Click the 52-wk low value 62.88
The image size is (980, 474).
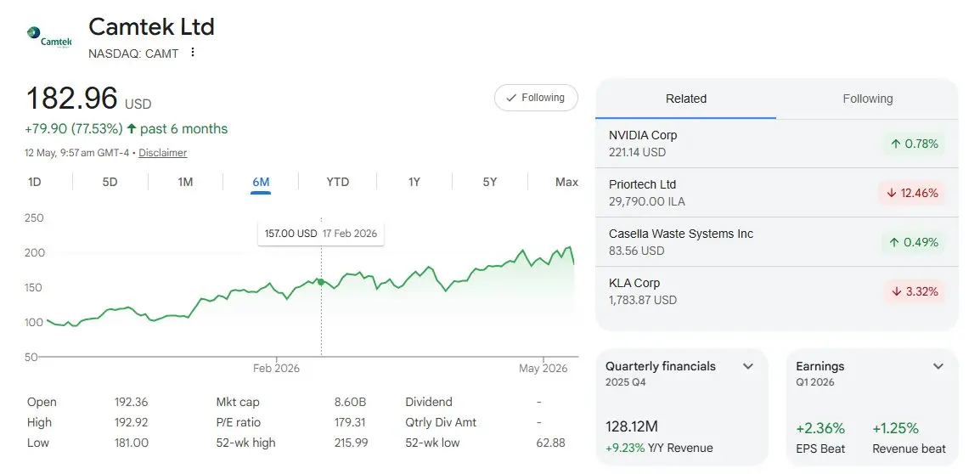[x=550, y=443]
